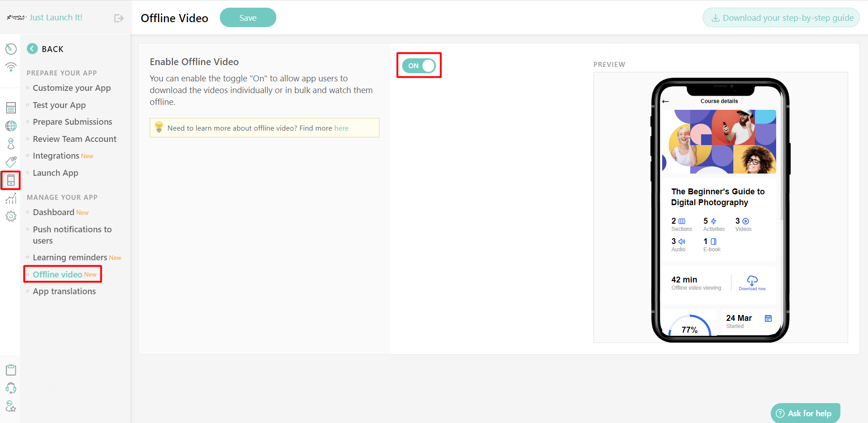868x423 pixels.
Task: Open the offline video learn more link
Action: [342, 128]
